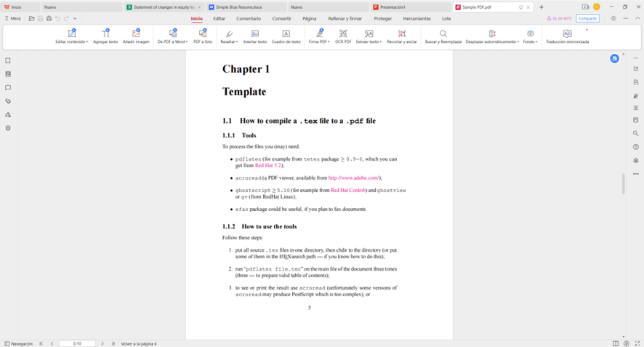Toggle the Navegación panel
This screenshot has height=347, width=644.
coord(18,343)
